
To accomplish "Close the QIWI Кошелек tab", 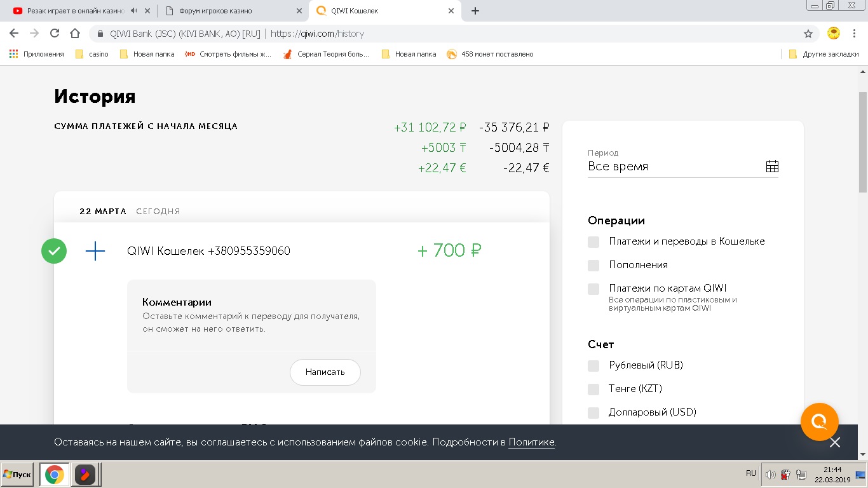I will (451, 11).
